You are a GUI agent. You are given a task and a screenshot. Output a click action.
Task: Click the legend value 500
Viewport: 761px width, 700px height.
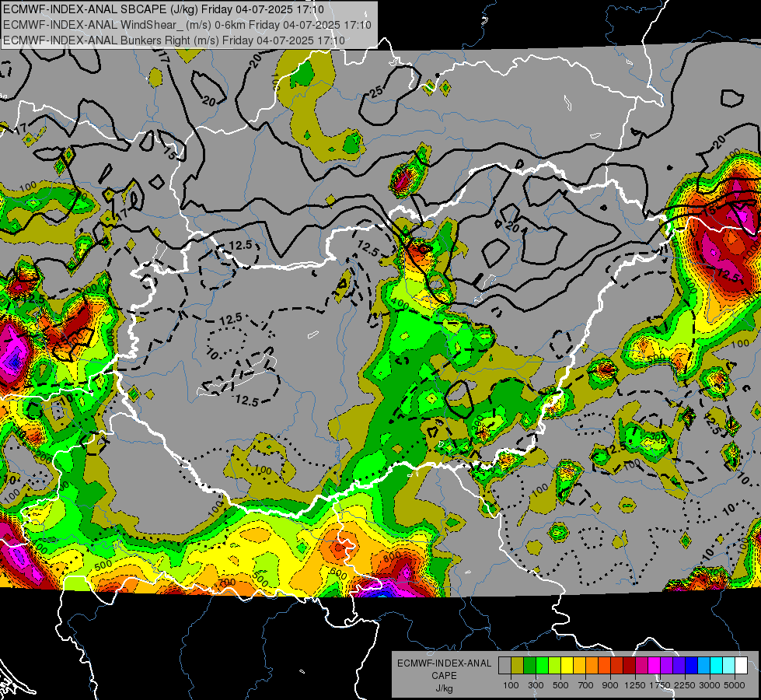click(560, 685)
